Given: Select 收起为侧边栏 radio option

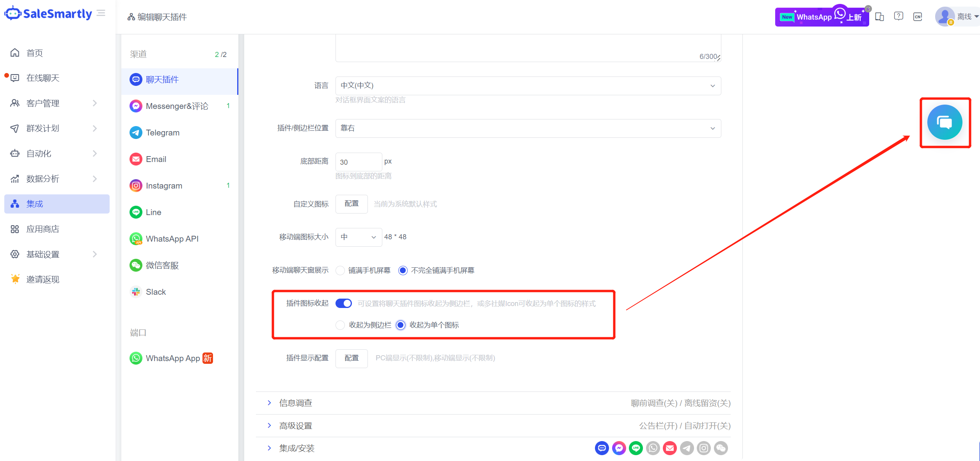Looking at the screenshot, I should click(x=340, y=325).
